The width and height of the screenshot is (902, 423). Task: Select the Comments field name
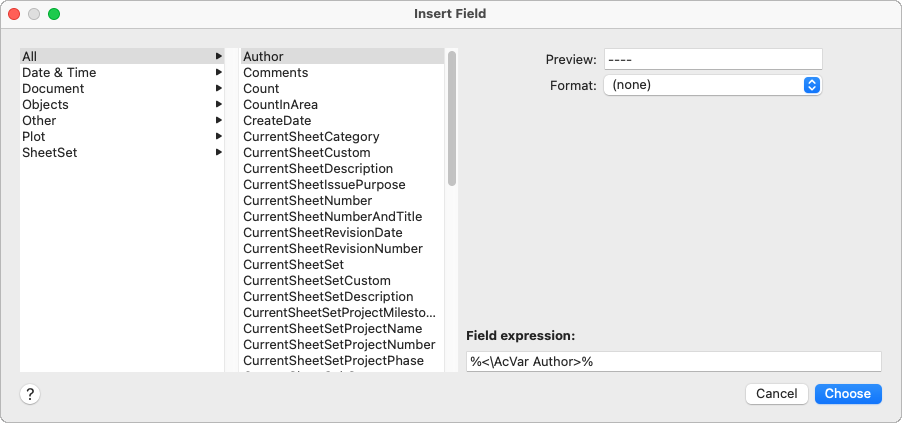tap(275, 72)
